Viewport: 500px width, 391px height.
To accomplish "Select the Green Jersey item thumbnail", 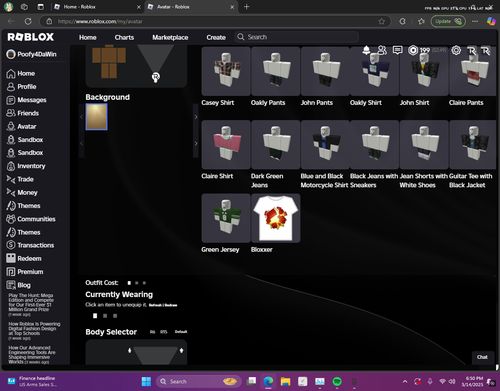I will [x=226, y=218].
